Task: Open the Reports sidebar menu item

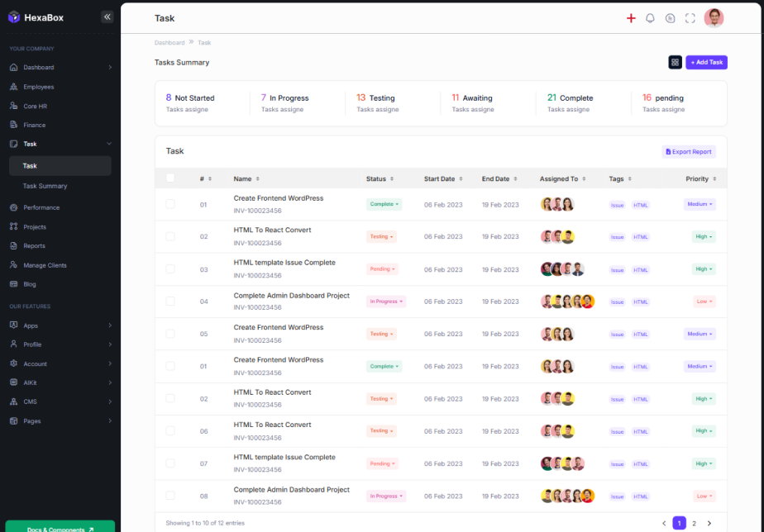Action: point(34,246)
